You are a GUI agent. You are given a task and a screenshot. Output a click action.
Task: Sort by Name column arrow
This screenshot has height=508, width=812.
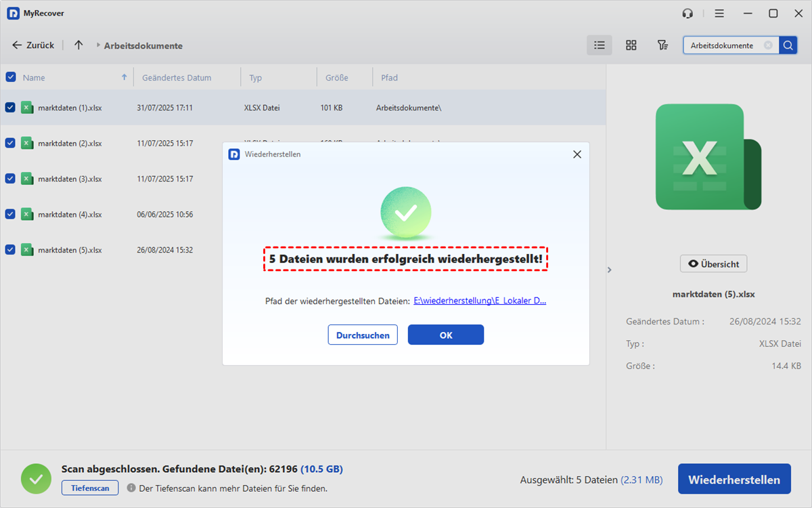124,77
